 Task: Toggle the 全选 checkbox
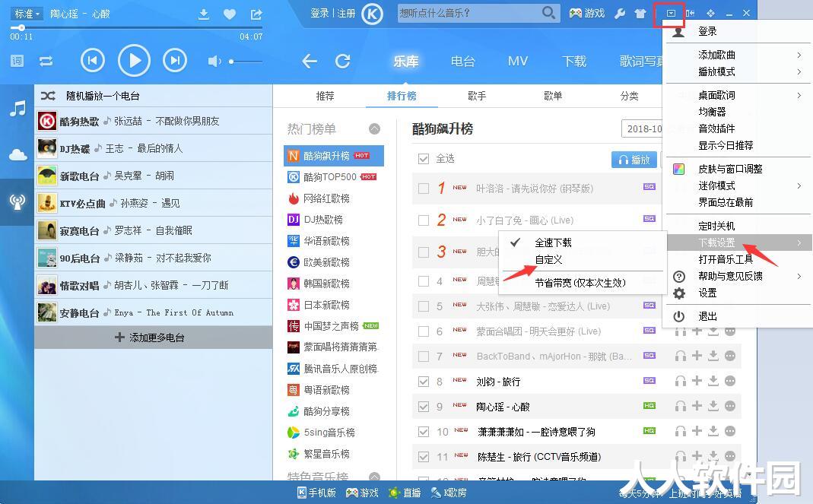tap(424, 159)
